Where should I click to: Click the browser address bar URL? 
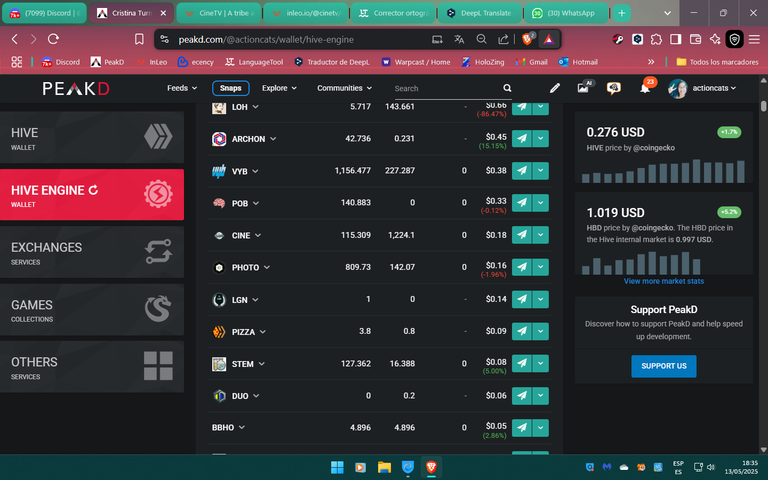coord(266,40)
